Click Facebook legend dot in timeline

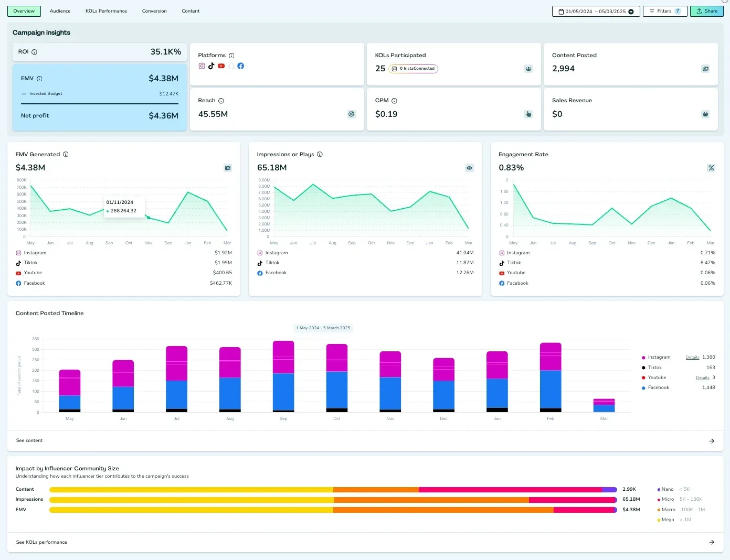point(643,388)
